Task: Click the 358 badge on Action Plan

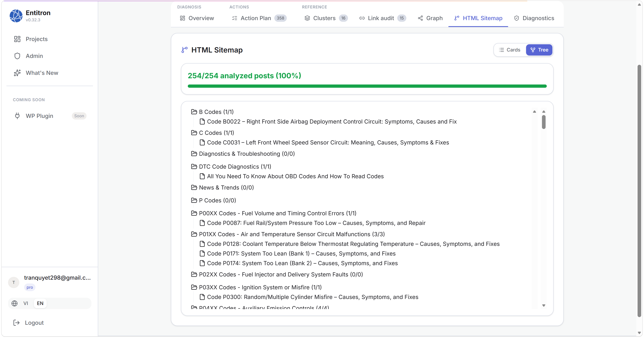Action: point(281,18)
